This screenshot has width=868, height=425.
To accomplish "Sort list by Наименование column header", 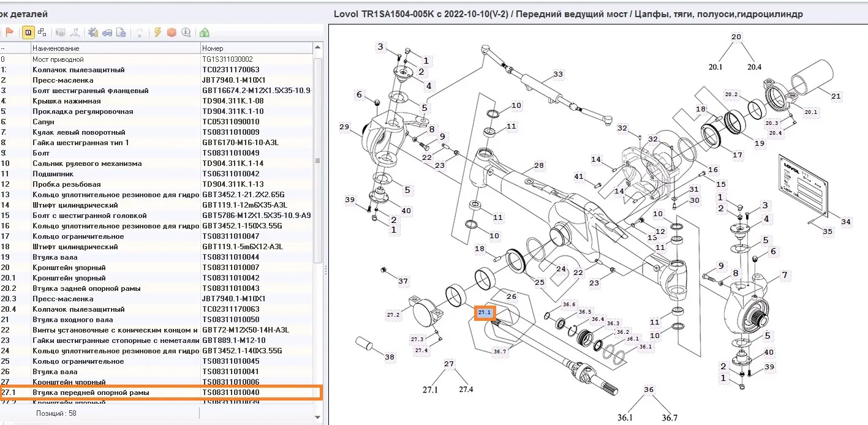I will (x=115, y=48).
